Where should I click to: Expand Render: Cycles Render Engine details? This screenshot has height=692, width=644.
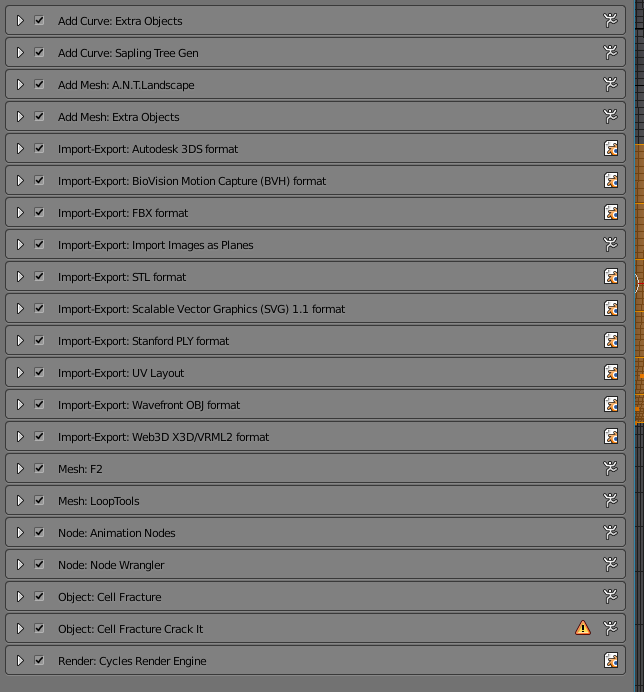[20, 660]
